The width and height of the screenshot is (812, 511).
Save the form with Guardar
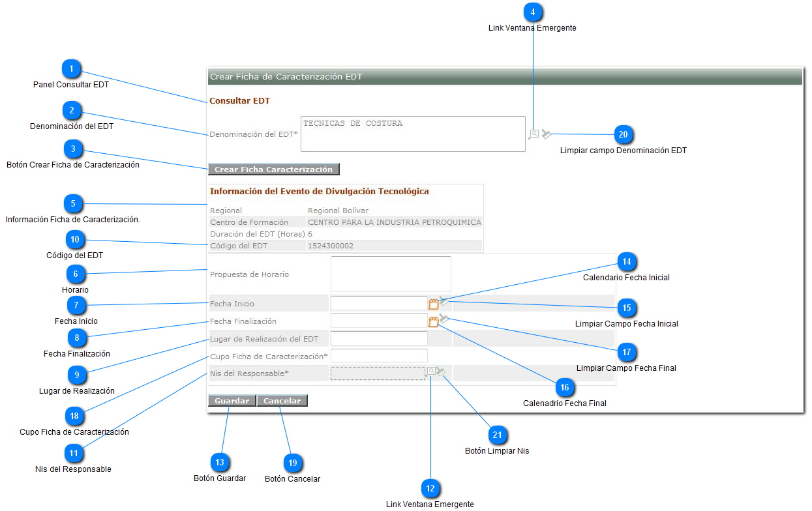pyautogui.click(x=232, y=401)
